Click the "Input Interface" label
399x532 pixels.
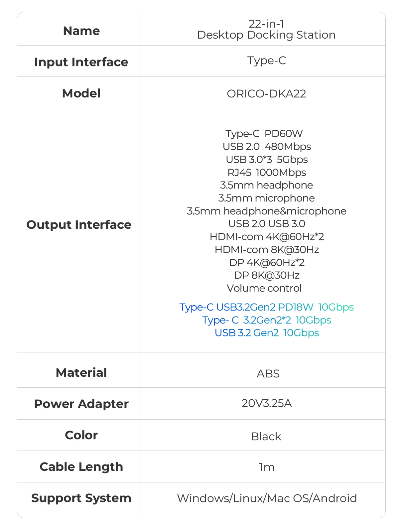click(x=81, y=62)
